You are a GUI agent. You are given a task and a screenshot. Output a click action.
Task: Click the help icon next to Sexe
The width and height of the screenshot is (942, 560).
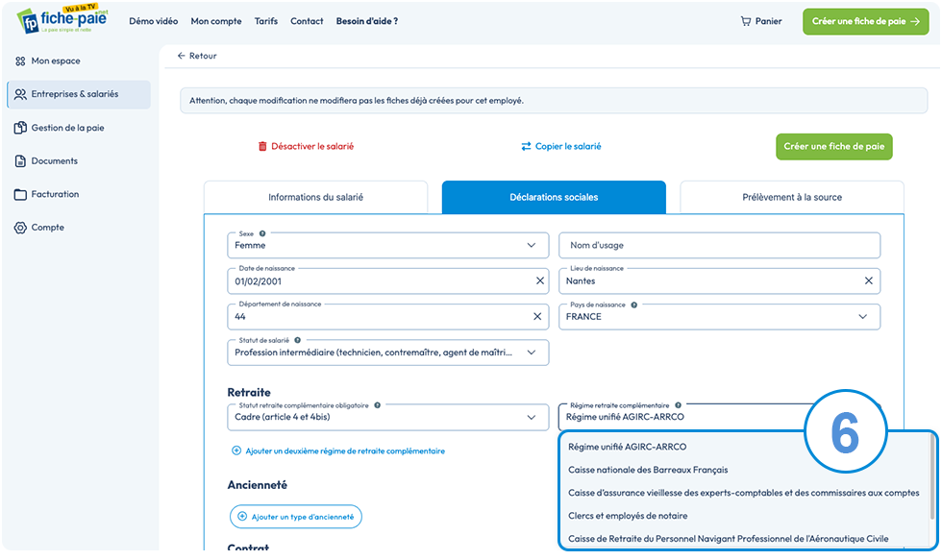(262, 233)
